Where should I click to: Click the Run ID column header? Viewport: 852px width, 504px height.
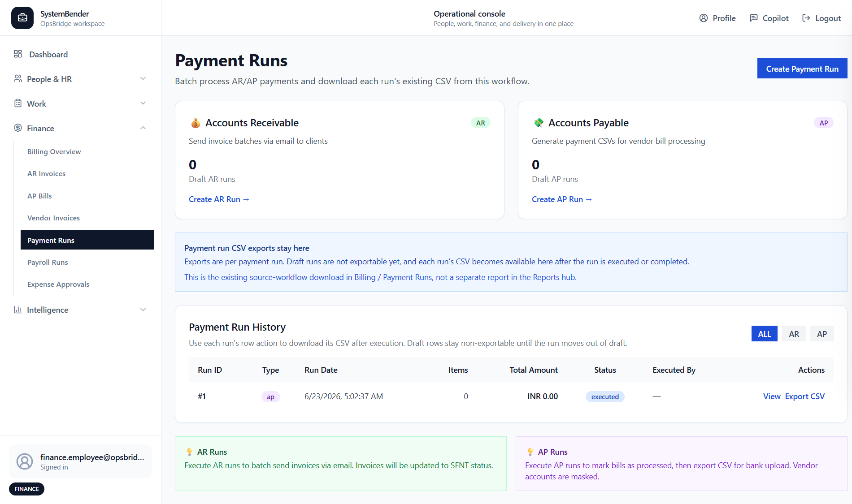[210, 370]
